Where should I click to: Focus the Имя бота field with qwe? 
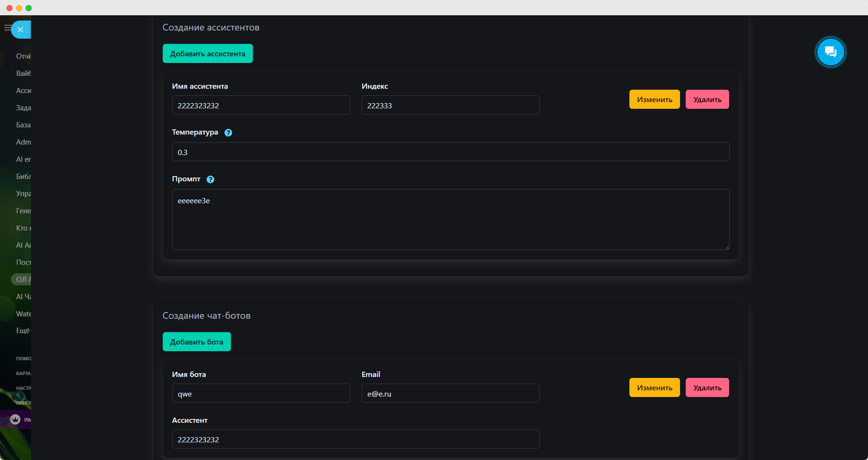261,393
